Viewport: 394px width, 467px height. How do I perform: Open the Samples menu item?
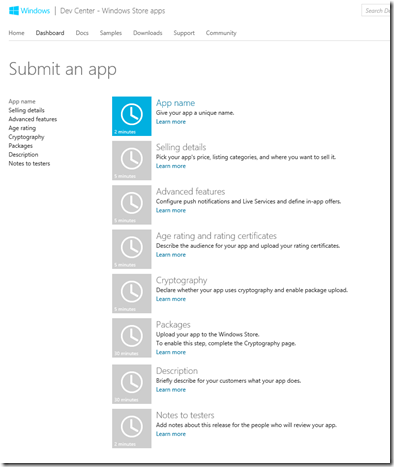111,33
